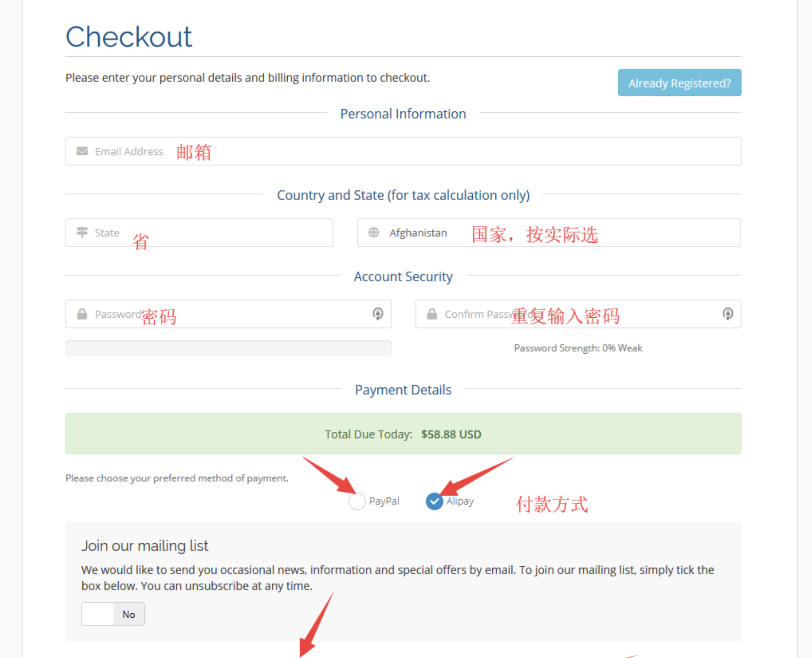Select the Alipay payment option
The height and width of the screenshot is (658, 812).
(x=434, y=502)
